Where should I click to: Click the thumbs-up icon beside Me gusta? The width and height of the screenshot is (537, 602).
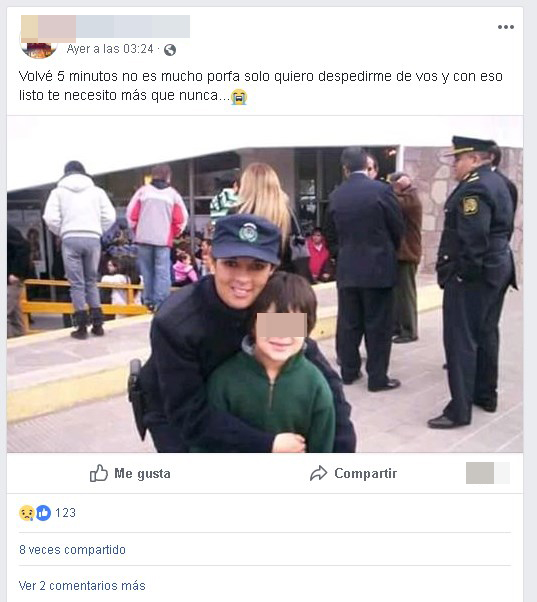click(x=99, y=473)
